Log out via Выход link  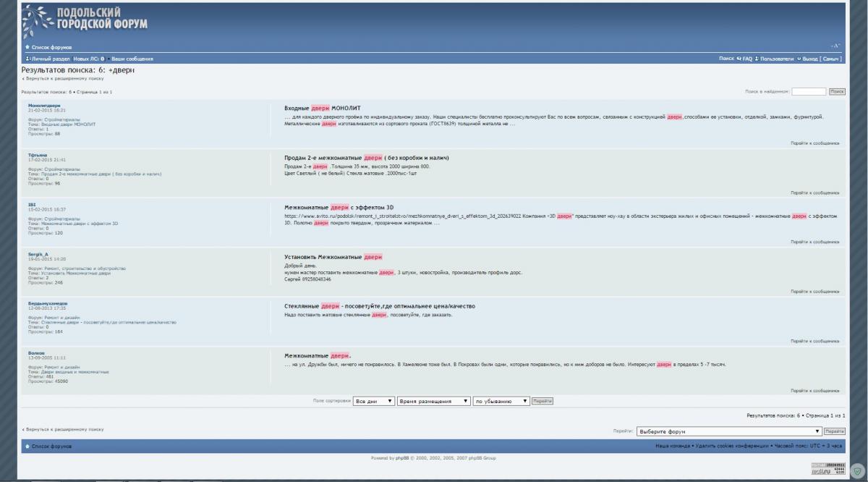click(x=809, y=59)
